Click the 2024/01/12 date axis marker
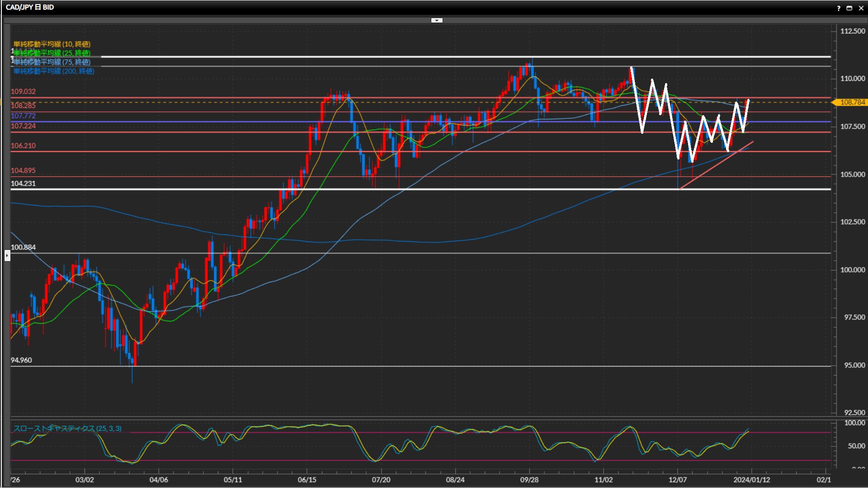The image size is (868, 488). (751, 479)
